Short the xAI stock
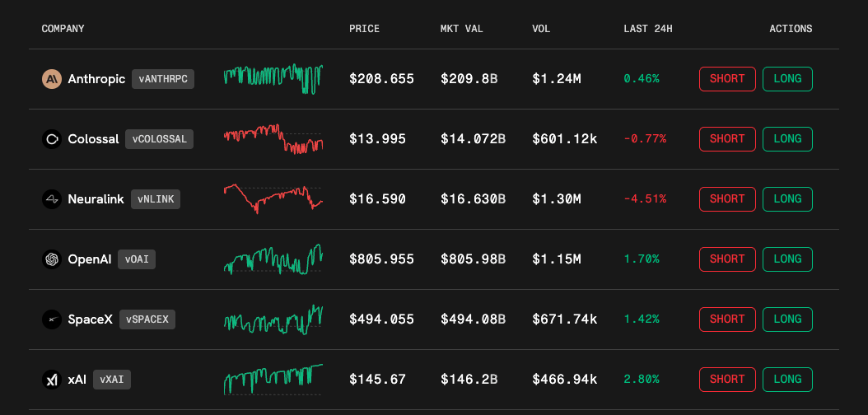868x415 pixels. tap(727, 380)
